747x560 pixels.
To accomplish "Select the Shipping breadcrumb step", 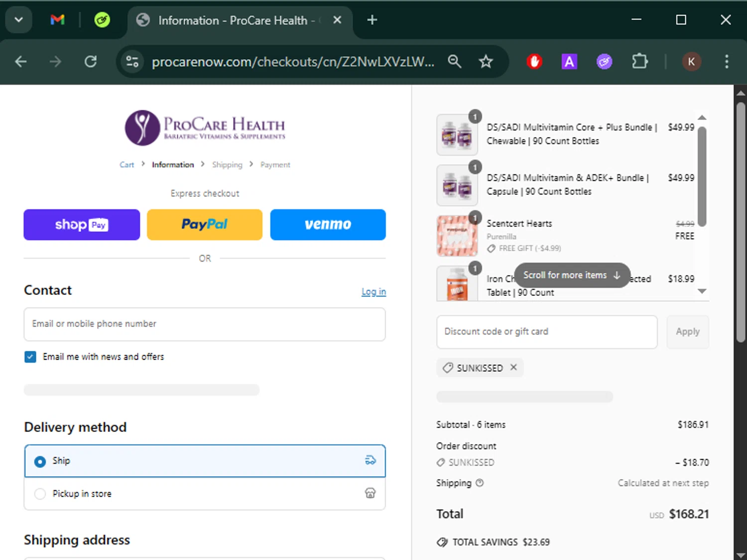I will click(227, 165).
